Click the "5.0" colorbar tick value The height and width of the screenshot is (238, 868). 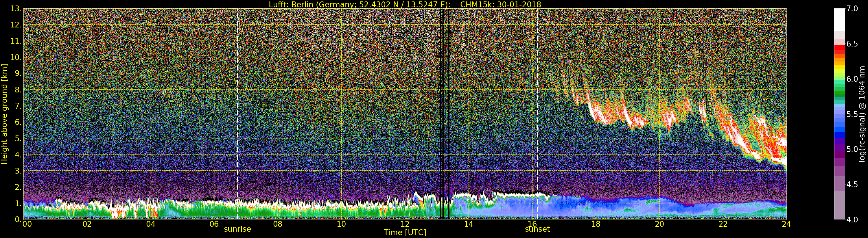[x=852, y=149]
